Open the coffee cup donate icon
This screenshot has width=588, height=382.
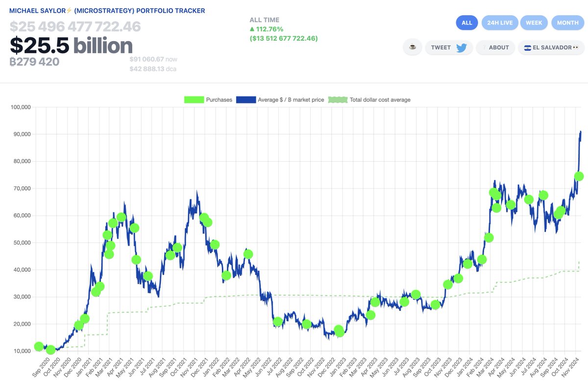click(413, 48)
